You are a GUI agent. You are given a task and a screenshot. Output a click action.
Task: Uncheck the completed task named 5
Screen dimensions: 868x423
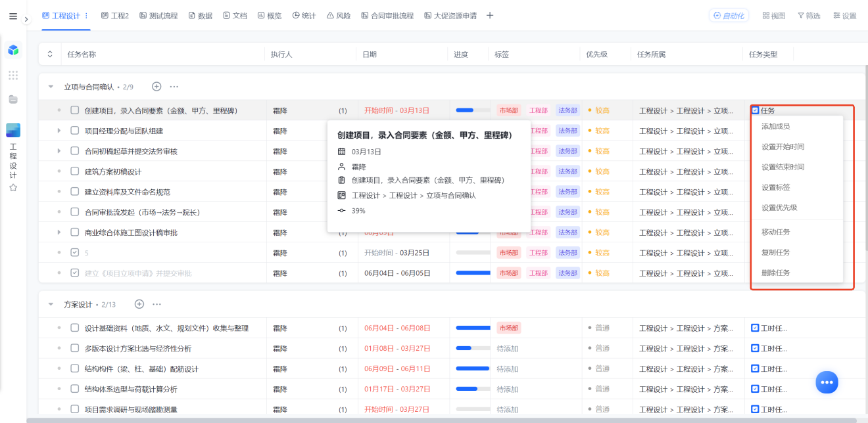click(x=75, y=253)
